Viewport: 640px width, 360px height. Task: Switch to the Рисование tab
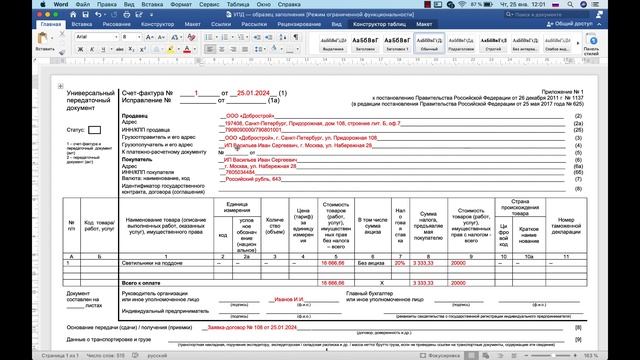click(117, 24)
